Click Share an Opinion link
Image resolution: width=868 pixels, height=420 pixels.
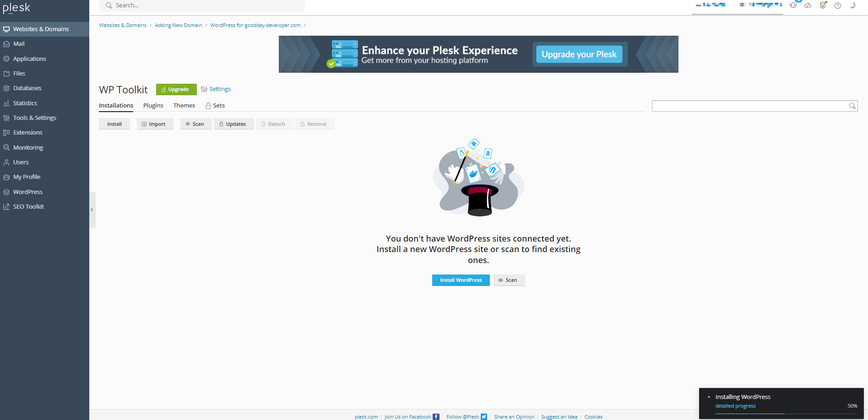click(x=514, y=417)
